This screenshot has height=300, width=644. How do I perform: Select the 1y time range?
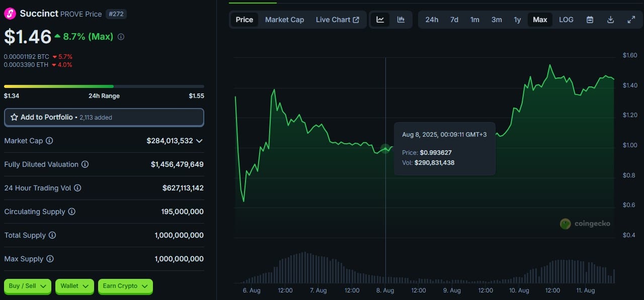[517, 19]
